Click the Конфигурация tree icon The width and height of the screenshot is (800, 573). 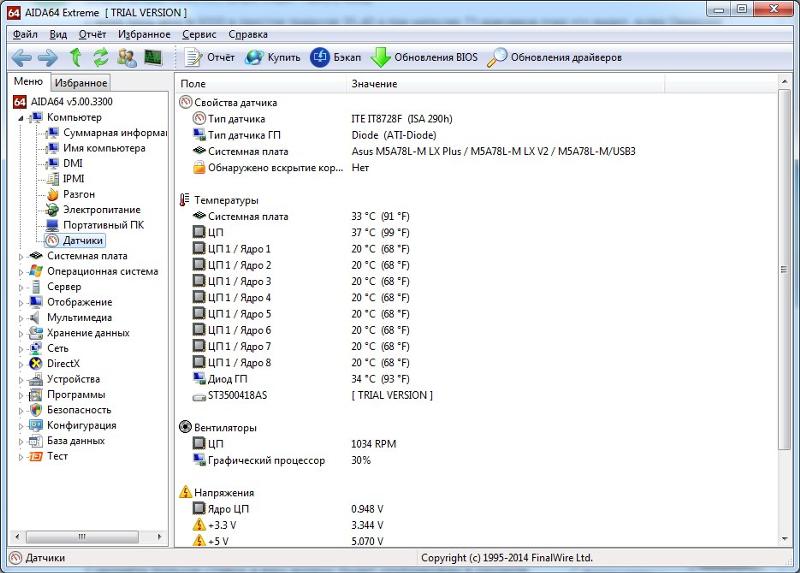[36, 425]
